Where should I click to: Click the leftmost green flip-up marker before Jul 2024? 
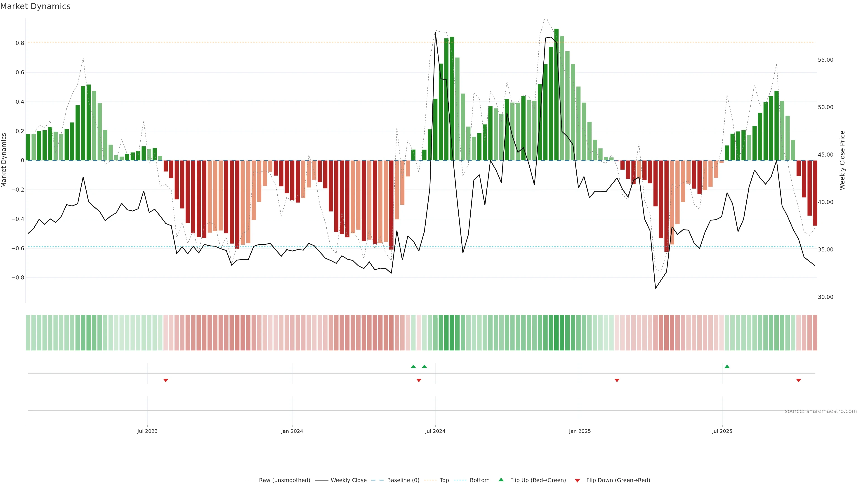tap(413, 366)
